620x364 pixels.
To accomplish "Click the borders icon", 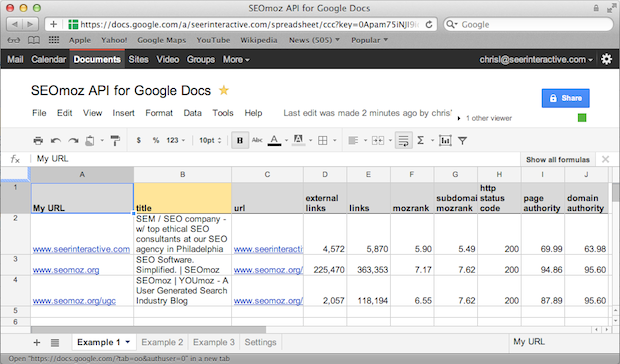I will click(323, 140).
